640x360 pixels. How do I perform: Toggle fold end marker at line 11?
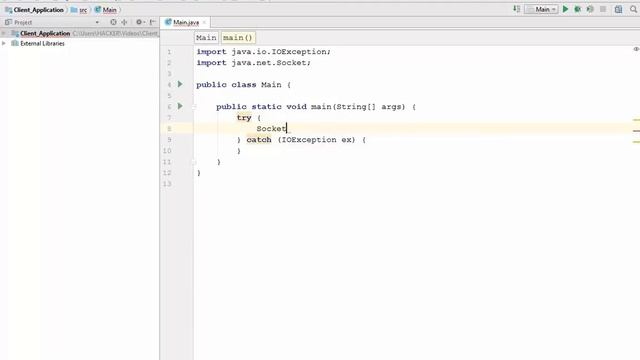pos(194,162)
